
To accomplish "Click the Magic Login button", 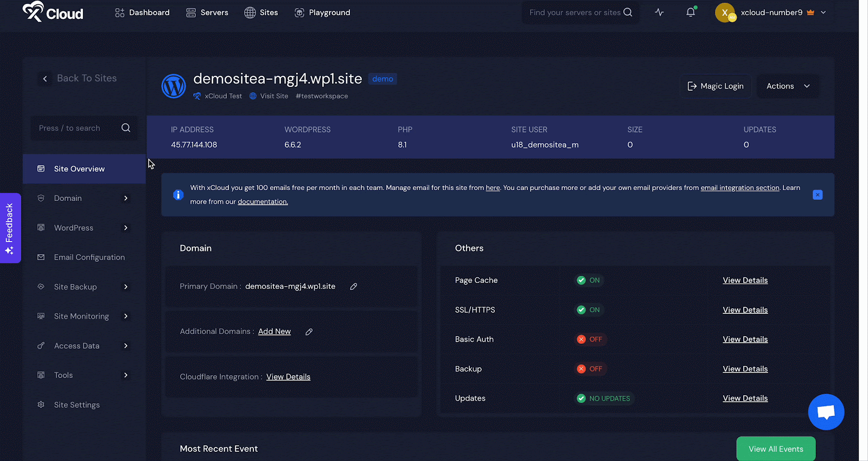I will coord(716,86).
